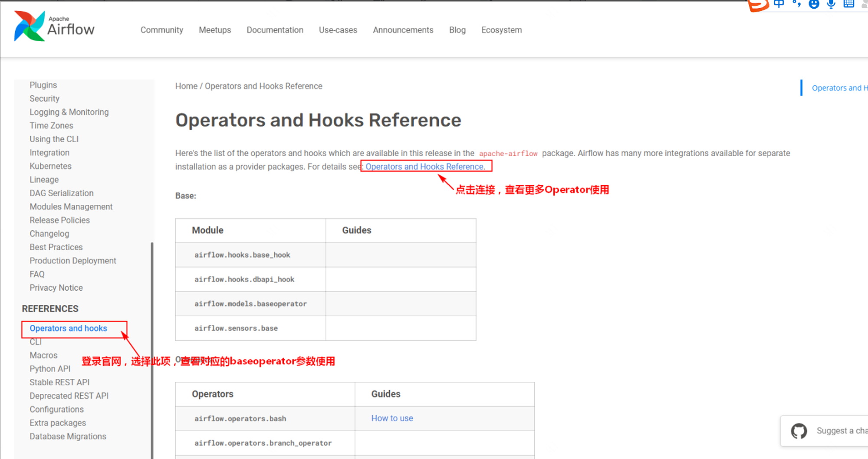This screenshot has width=868, height=459.
Task: Click the Sogou punctuation mode icon
Action: (x=796, y=4)
